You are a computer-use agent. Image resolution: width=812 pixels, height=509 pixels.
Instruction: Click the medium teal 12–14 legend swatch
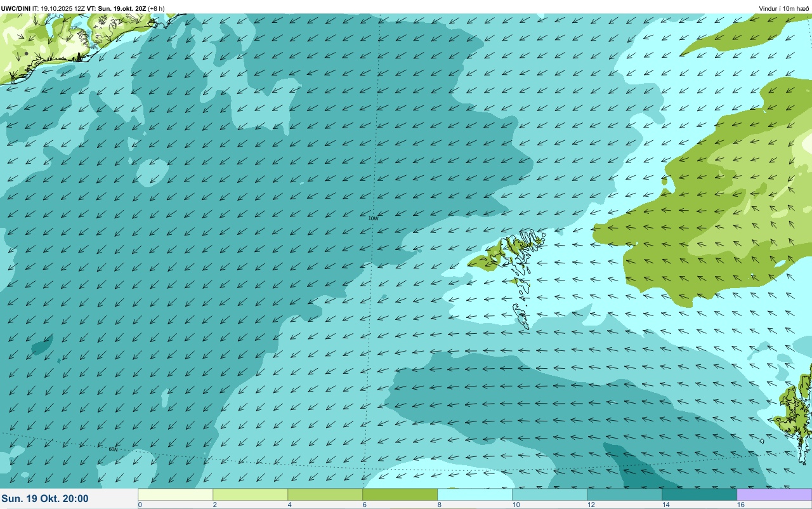[624, 494]
